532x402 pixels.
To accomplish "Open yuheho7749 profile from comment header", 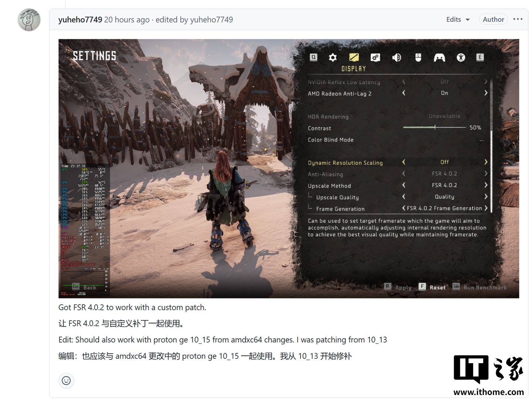I will click(80, 20).
